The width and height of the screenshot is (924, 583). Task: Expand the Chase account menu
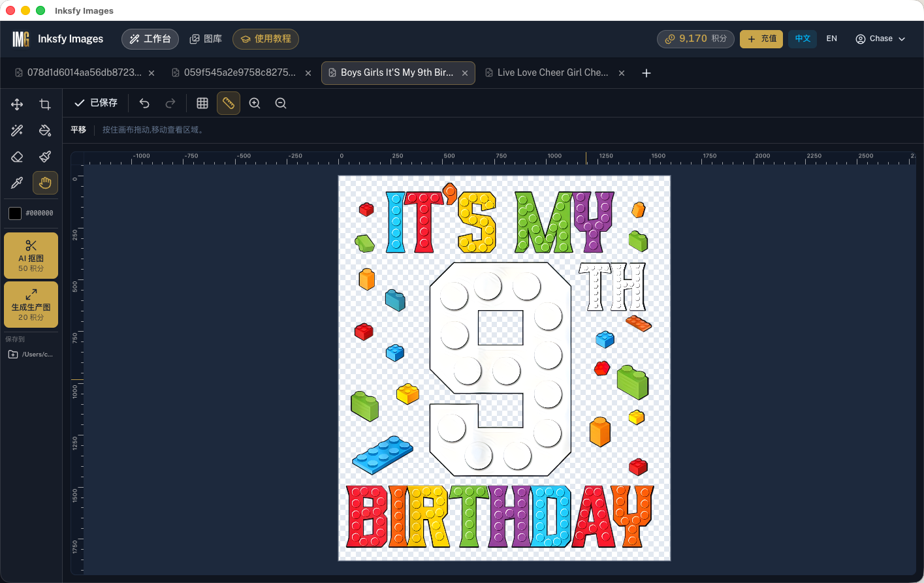click(880, 39)
